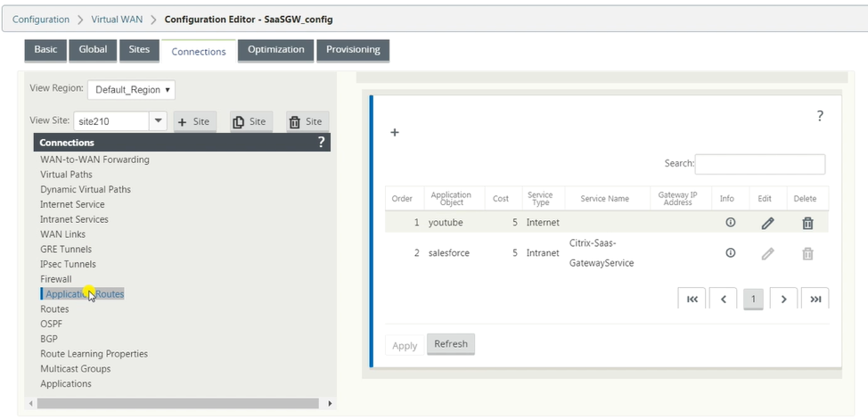Go to previous page of the table
Viewport: 868px width, 419px height.
click(x=723, y=299)
